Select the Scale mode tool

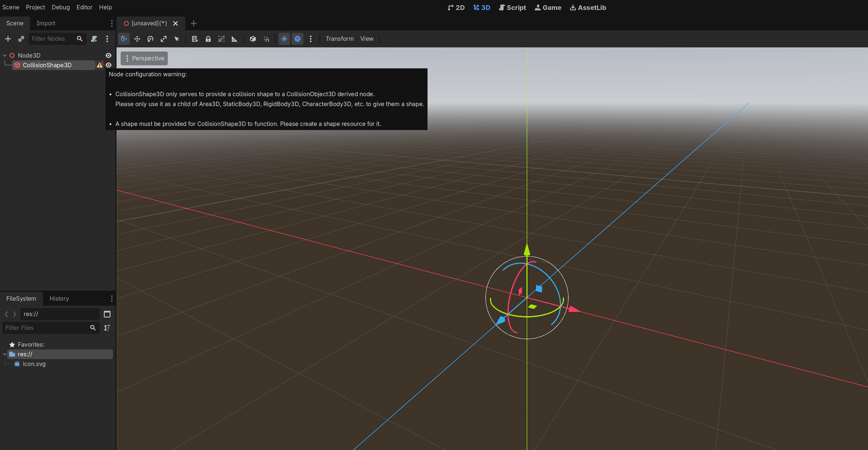[x=163, y=39]
